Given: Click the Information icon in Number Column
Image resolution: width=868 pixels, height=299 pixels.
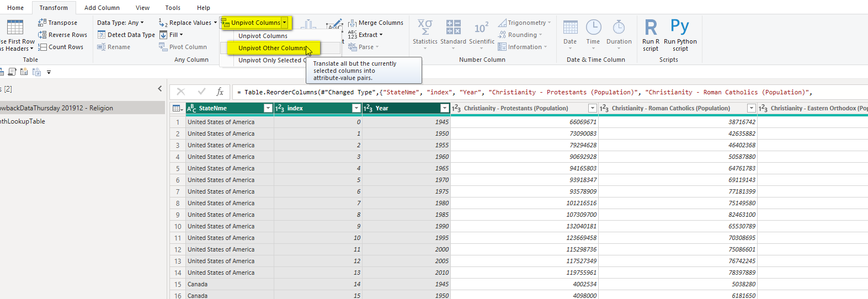Looking at the screenshot, I should [x=502, y=47].
